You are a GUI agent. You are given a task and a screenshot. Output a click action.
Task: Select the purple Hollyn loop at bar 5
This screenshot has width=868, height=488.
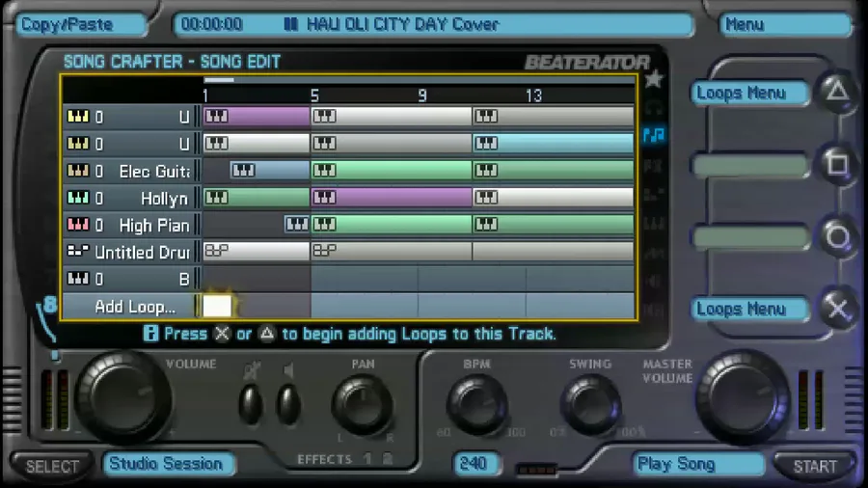[392, 198]
